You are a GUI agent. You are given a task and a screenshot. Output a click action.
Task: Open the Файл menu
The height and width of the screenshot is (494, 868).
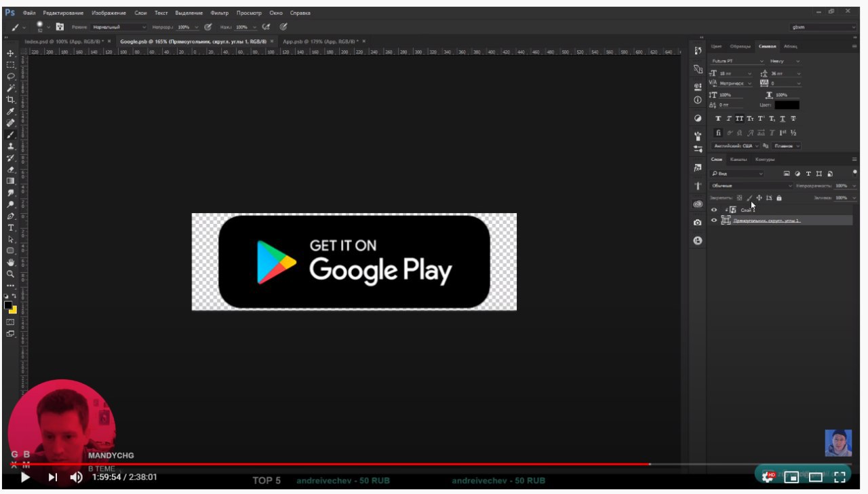click(29, 13)
